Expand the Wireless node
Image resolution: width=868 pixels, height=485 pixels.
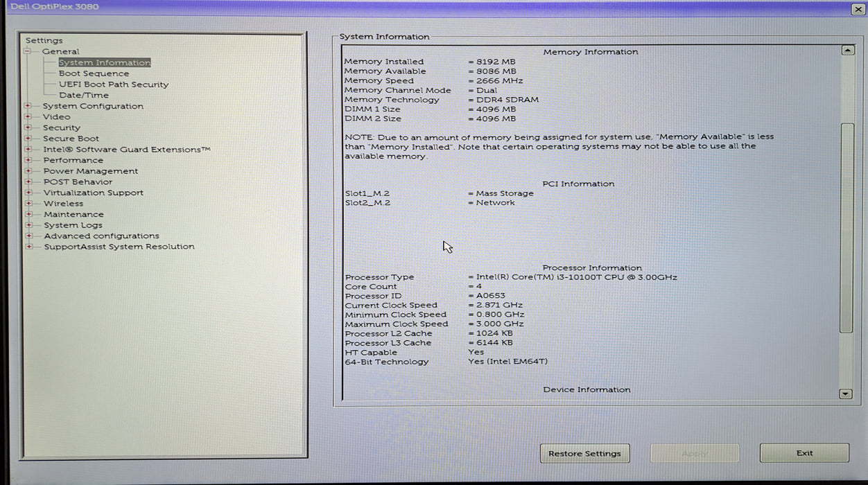pyautogui.click(x=28, y=204)
